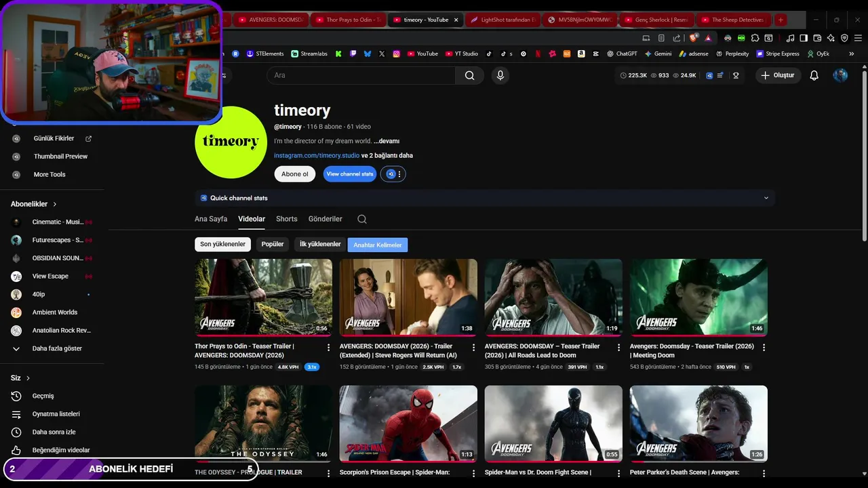Search within channel using the tabs magnifier

[362, 219]
